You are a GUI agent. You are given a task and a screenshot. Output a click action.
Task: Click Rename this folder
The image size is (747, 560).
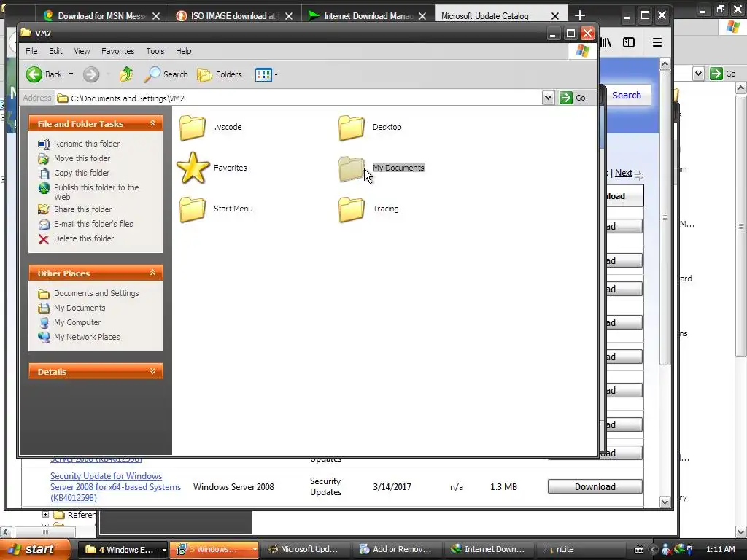tap(87, 144)
